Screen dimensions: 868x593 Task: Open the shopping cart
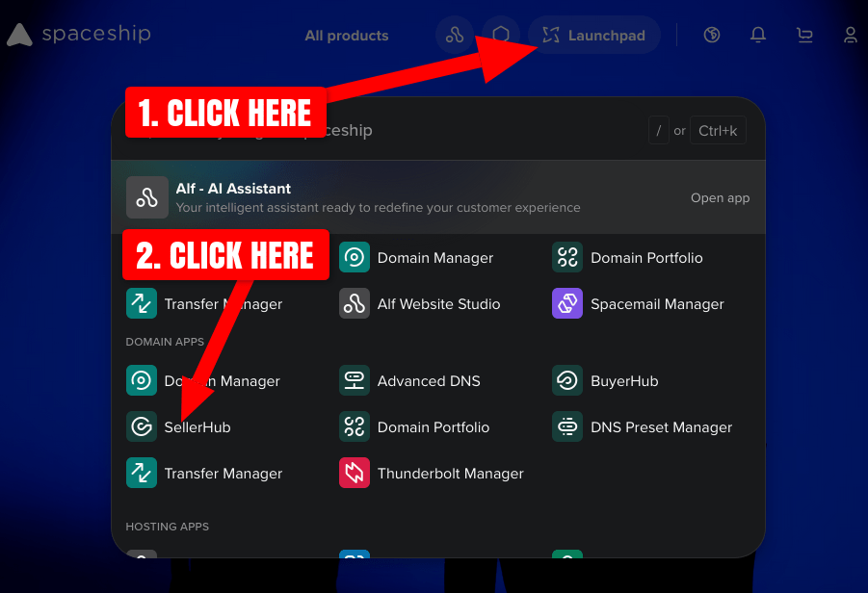(804, 35)
